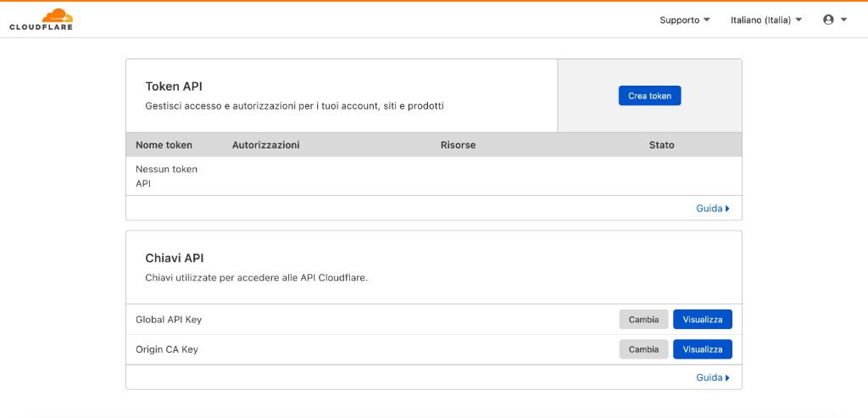Click the Cloudflare logo
Image resolution: width=868 pixels, height=418 pixels.
click(x=41, y=20)
